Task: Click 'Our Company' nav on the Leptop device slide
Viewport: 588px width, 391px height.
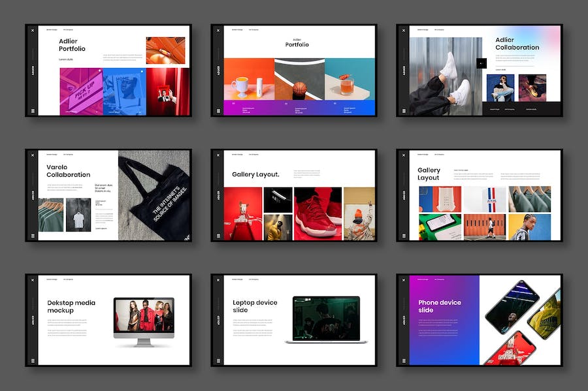Action: (x=253, y=279)
